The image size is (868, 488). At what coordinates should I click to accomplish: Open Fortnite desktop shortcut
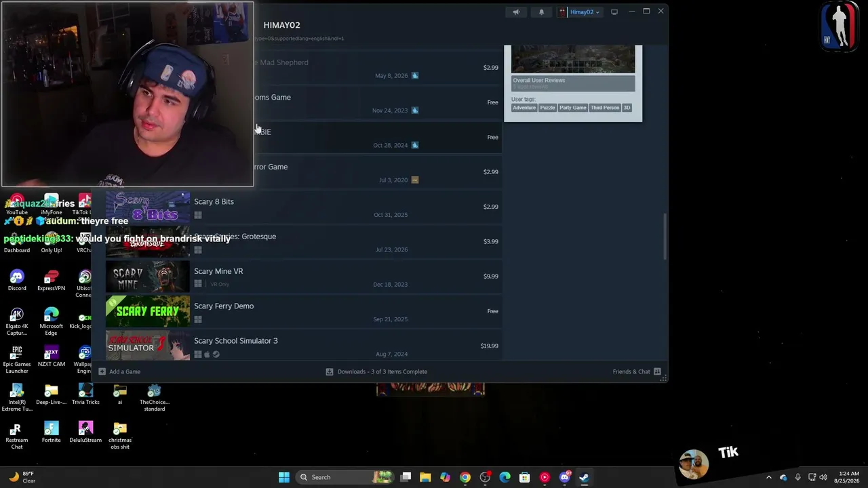[51, 432]
